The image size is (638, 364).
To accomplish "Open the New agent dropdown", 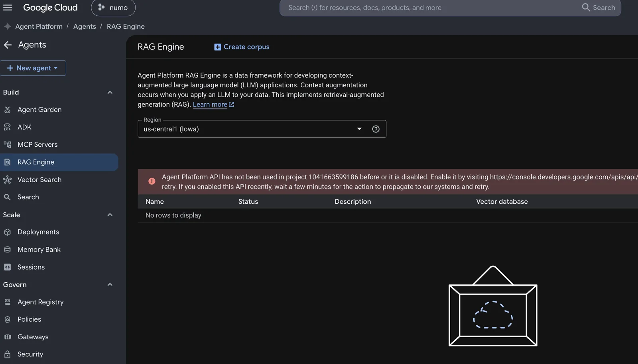I will point(33,68).
